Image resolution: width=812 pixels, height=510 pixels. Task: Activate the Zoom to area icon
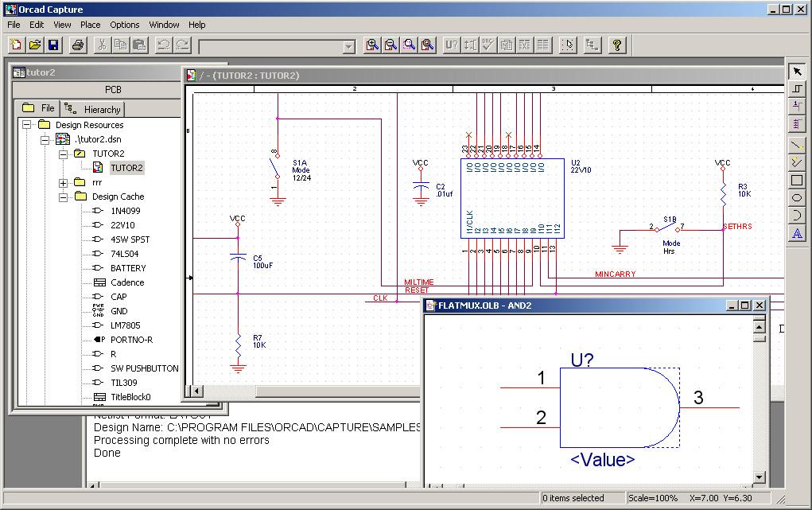coord(409,45)
